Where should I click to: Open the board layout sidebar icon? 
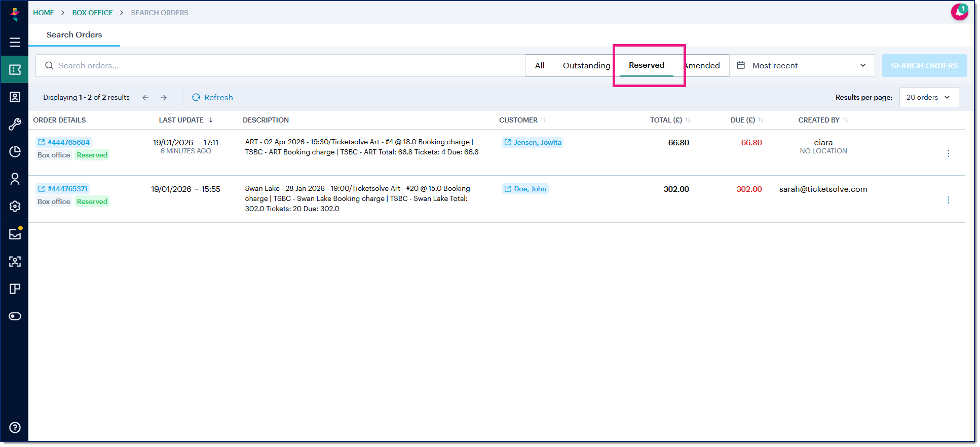pos(15,289)
